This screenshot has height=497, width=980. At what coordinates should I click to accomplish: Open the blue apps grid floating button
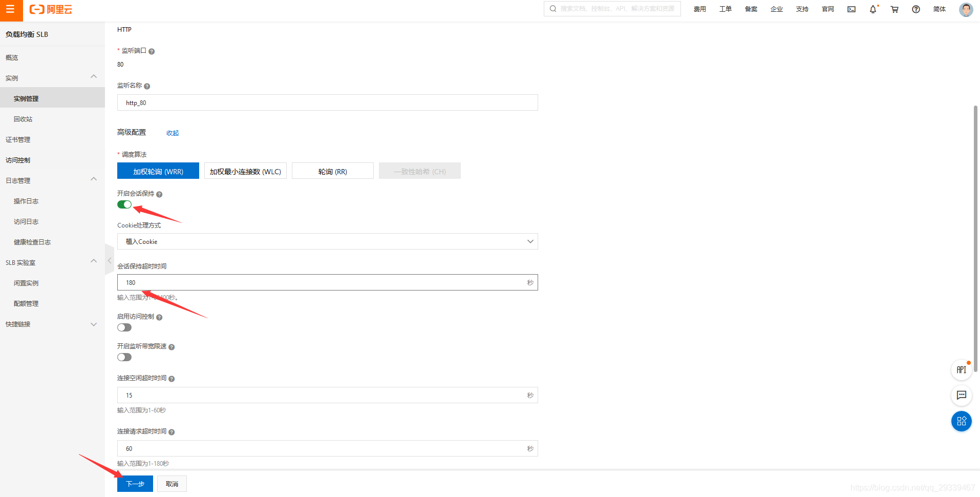coord(961,421)
